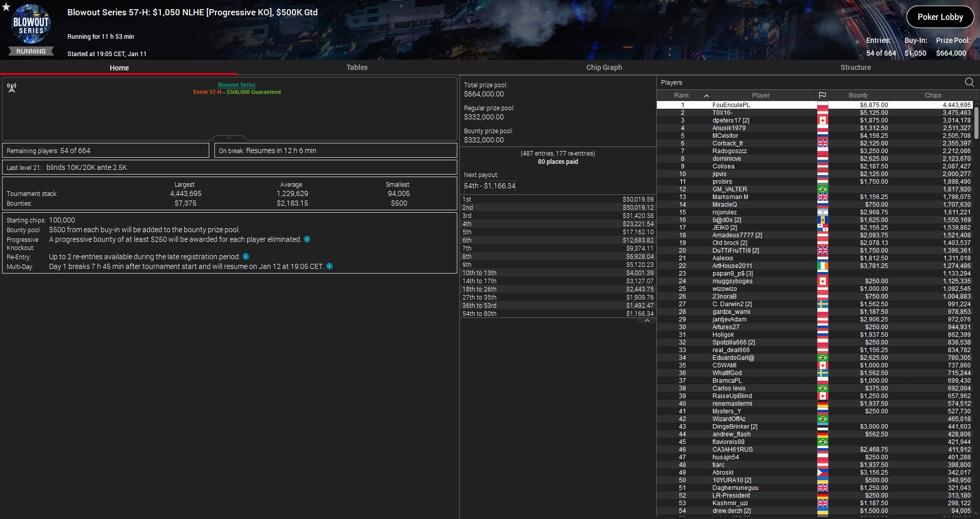Click ArtHouse2011 Ireland flag
This screenshot has width=980, height=519.
pos(823,266)
